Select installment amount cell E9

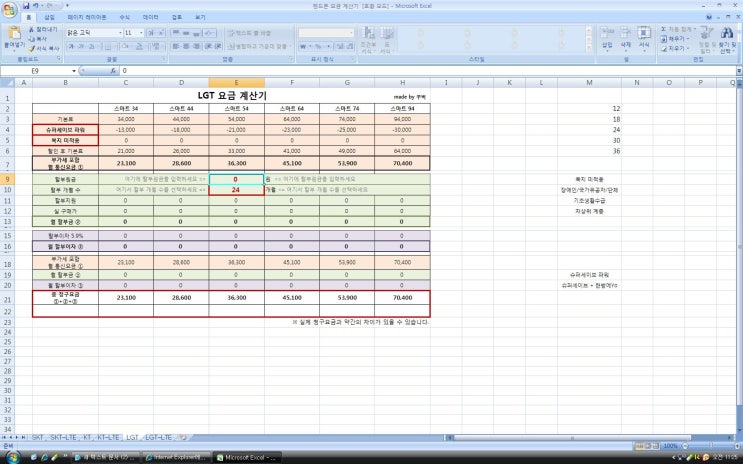coord(236,179)
